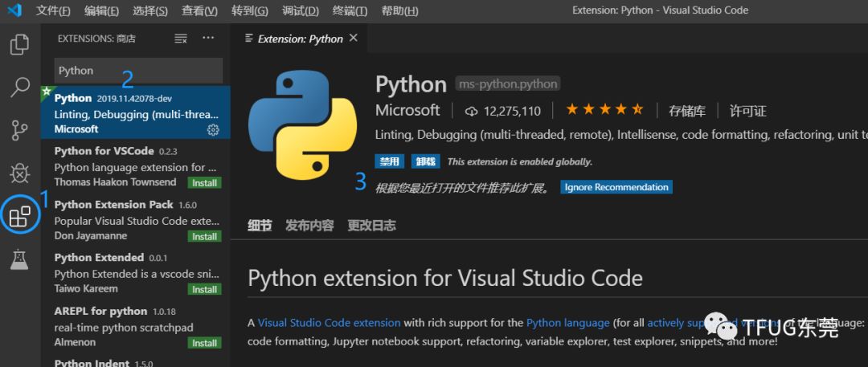Open the Search view in activity bar
Image resolution: width=868 pixels, height=367 pixels.
[x=20, y=87]
